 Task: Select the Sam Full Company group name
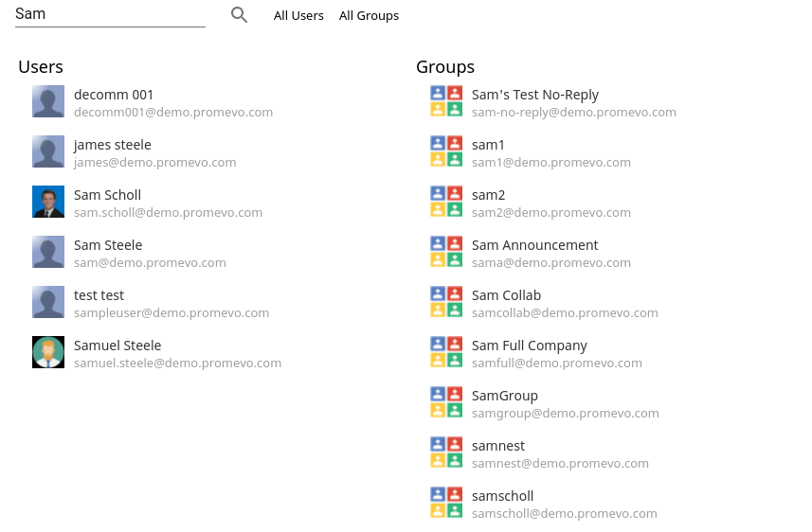click(x=530, y=346)
